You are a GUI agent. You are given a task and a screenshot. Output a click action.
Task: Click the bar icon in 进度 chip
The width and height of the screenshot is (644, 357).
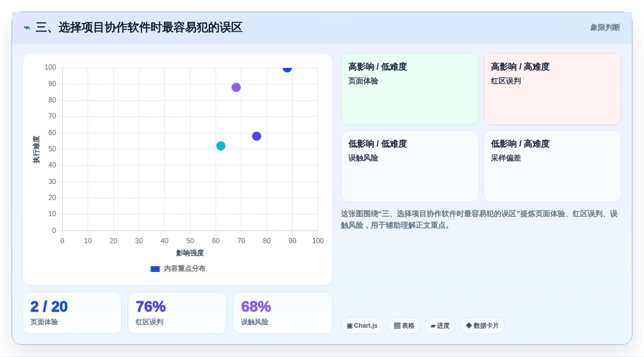point(433,326)
